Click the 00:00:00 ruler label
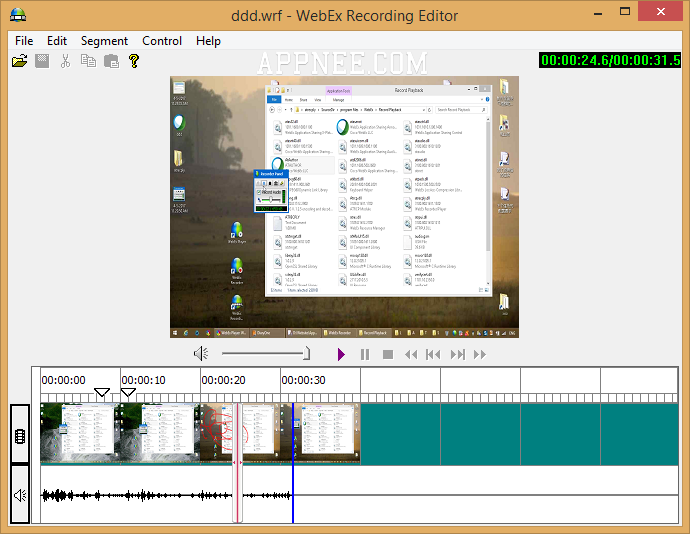 point(63,380)
